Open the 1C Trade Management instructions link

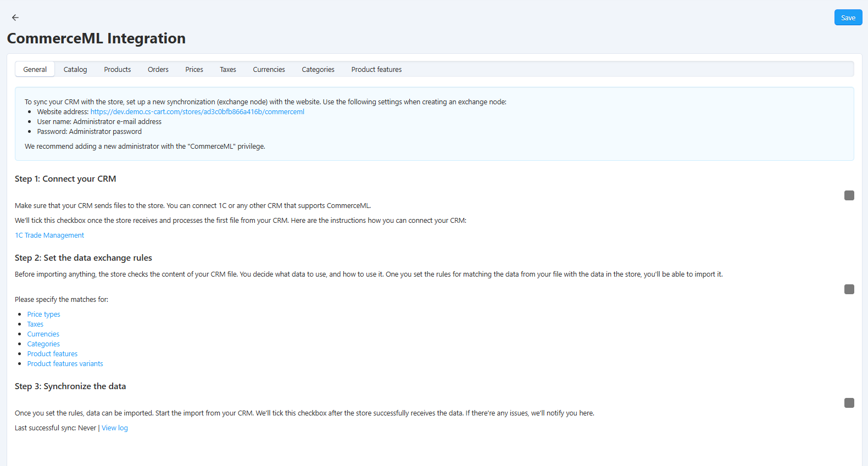click(x=49, y=235)
